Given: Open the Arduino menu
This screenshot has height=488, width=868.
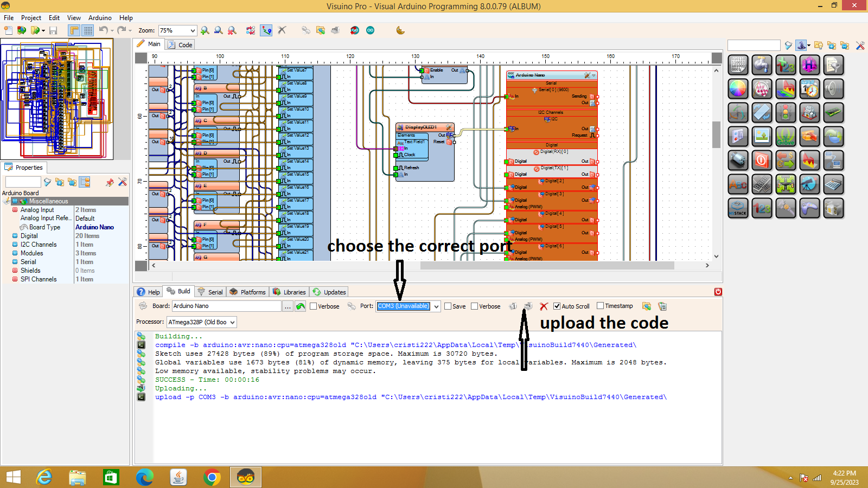Looking at the screenshot, I should 100,18.
